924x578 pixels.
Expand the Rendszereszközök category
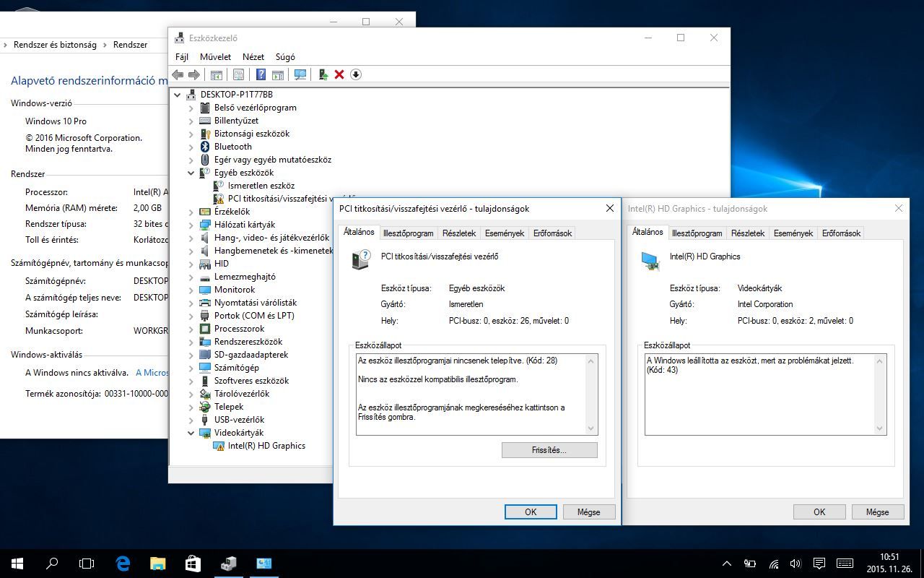(191, 342)
